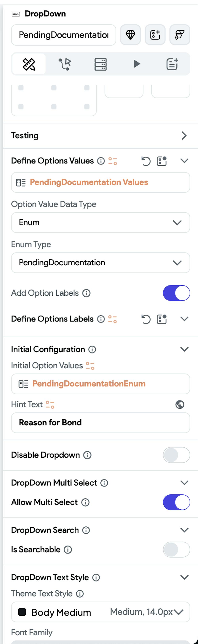
Task: Click the Hint Text field reading Reason for Bond
Action: pyautogui.click(x=101, y=423)
